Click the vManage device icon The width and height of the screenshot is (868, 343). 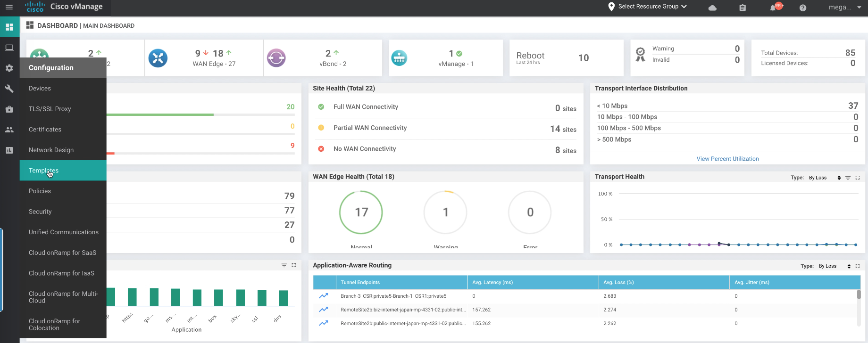tap(399, 58)
